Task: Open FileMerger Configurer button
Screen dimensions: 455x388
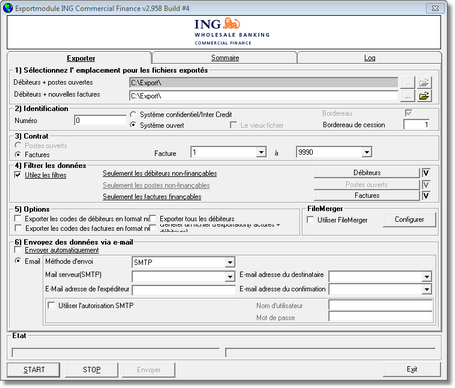Action: tap(409, 220)
